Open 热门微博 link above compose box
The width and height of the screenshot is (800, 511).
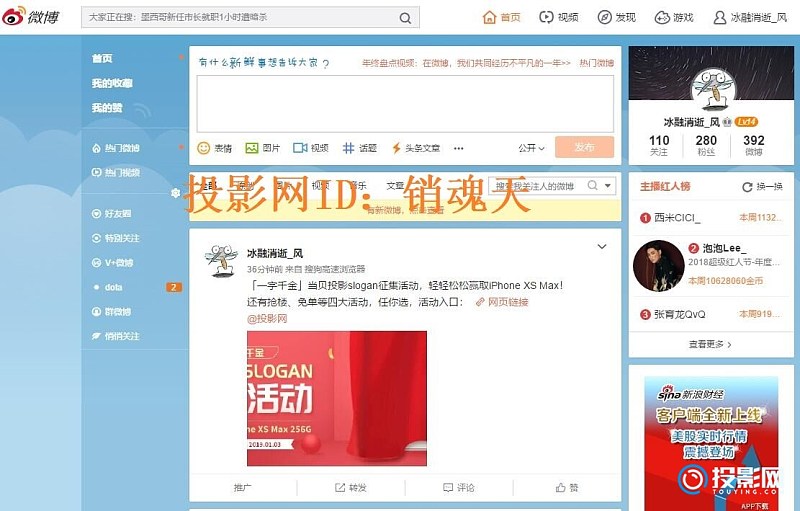596,63
